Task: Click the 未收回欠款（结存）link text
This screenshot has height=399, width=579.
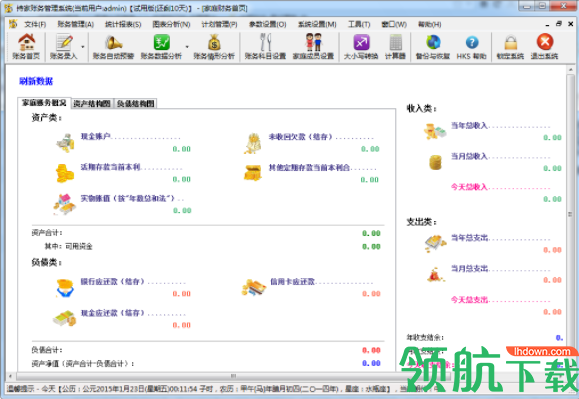Action: point(300,137)
